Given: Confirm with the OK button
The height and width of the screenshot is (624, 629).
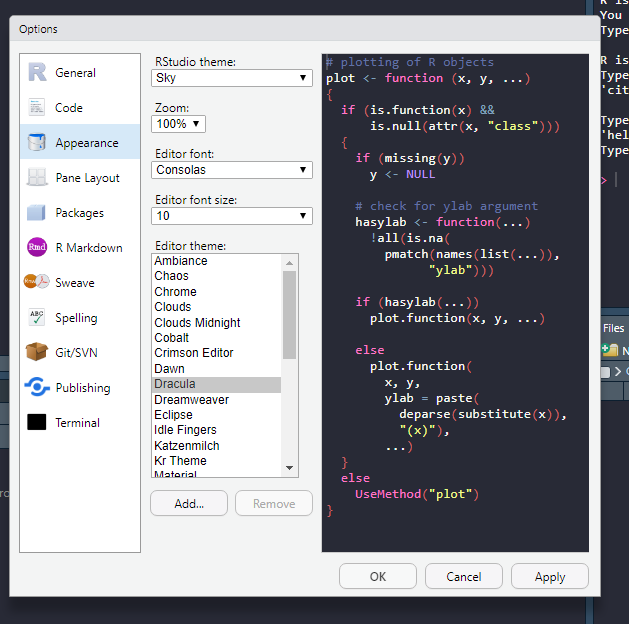Looking at the screenshot, I should click(378, 576).
